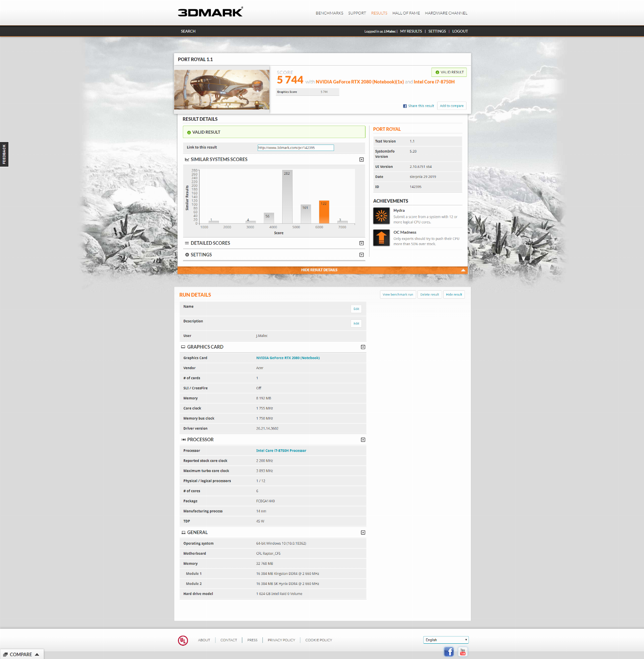Open the Feedback side tab
The width and height of the screenshot is (644, 659).
[4, 154]
